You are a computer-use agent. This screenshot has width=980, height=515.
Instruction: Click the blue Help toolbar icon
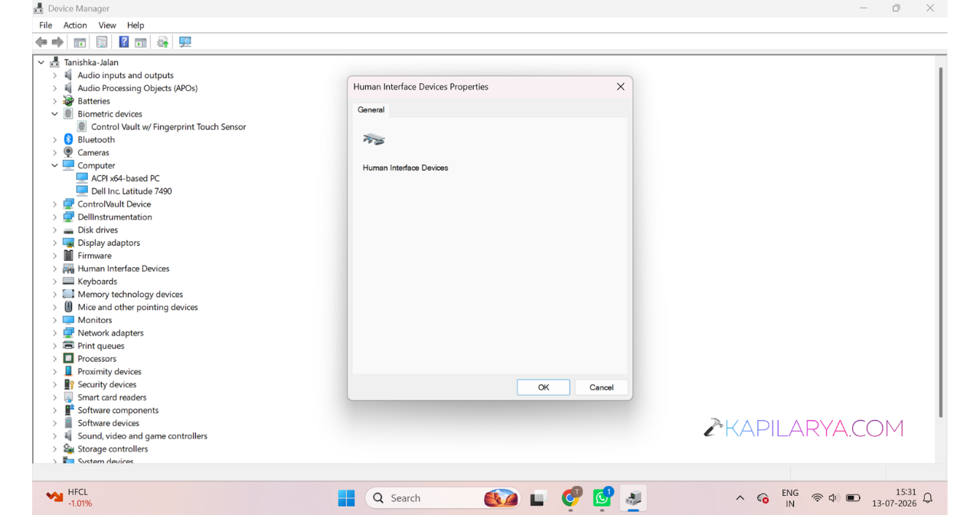[123, 42]
